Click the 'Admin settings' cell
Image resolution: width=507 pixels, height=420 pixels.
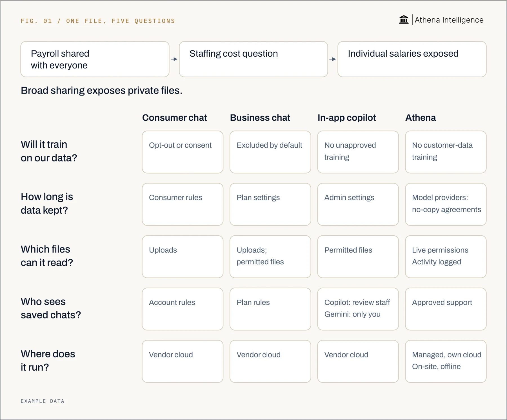(358, 204)
